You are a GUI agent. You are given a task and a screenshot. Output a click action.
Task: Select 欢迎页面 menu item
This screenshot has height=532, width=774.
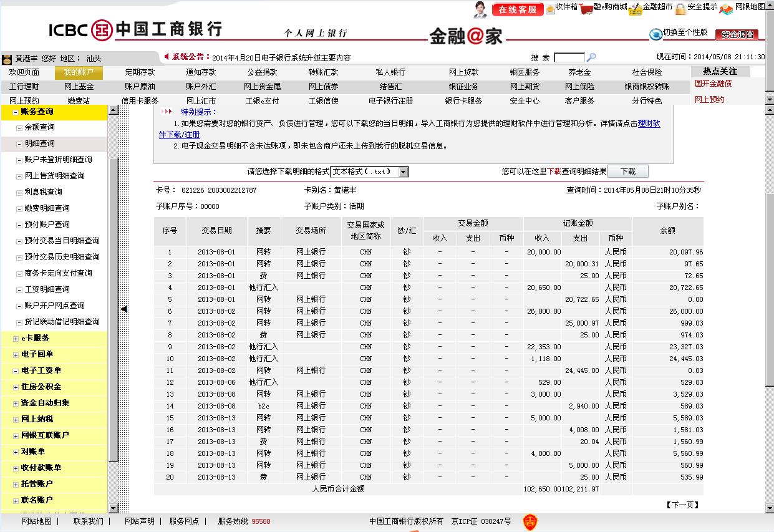24,72
